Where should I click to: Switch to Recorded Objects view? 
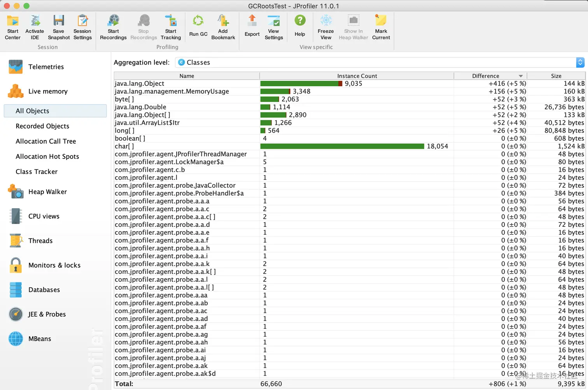42,126
